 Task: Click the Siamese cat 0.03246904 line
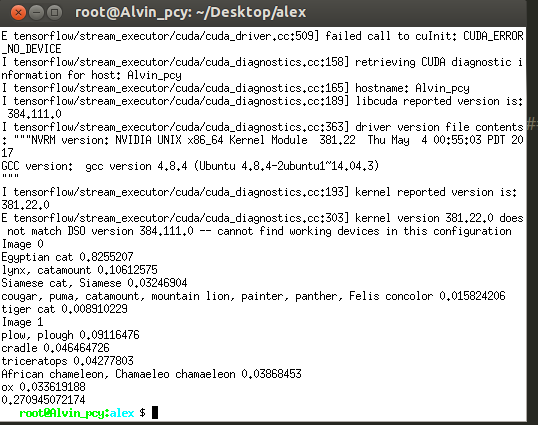(x=94, y=283)
